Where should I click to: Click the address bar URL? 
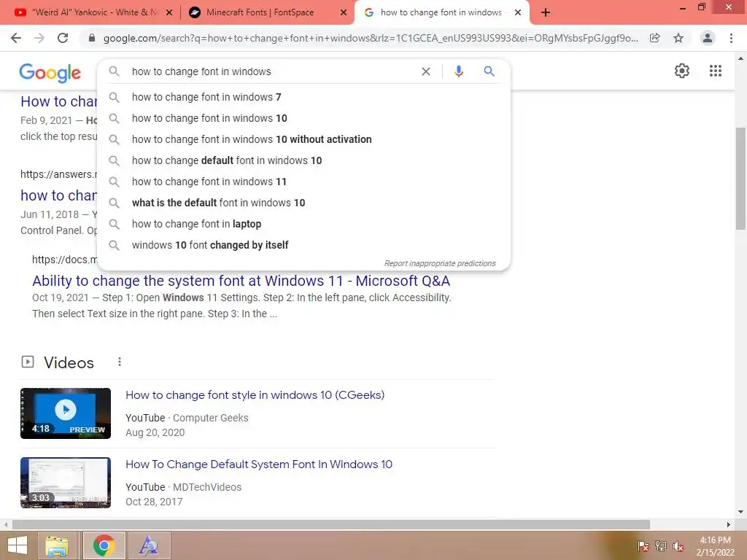click(x=371, y=38)
